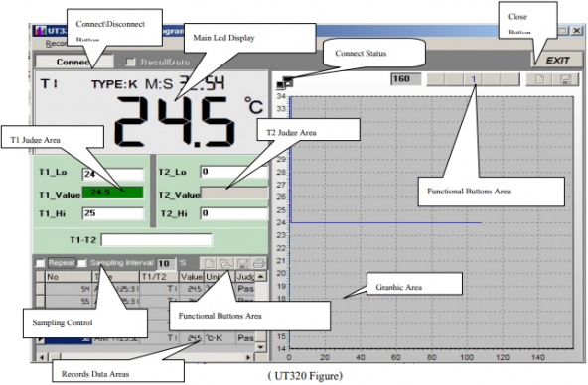Click the copy records icon above the table
The image size is (588, 385).
pos(225,263)
